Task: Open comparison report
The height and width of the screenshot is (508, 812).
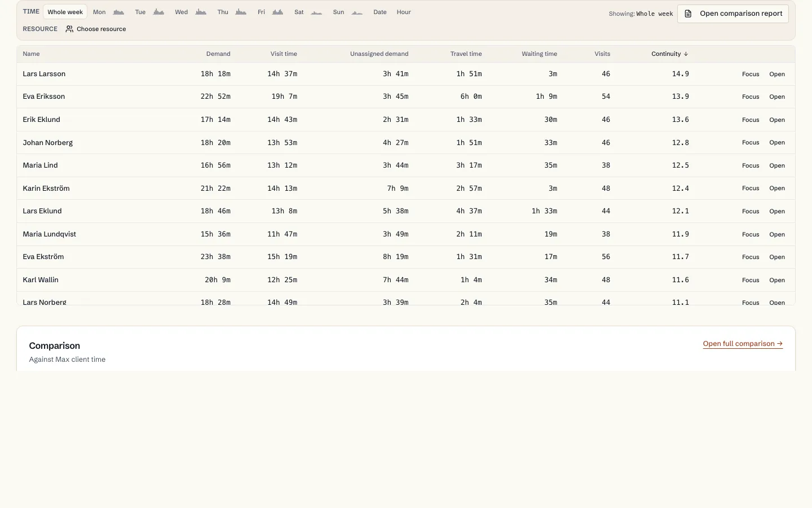Action: pos(733,14)
